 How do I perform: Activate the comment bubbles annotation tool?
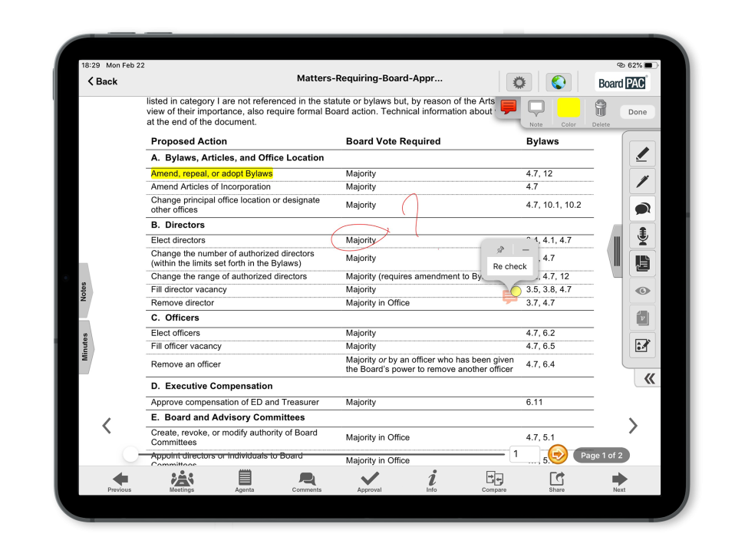[x=642, y=209]
